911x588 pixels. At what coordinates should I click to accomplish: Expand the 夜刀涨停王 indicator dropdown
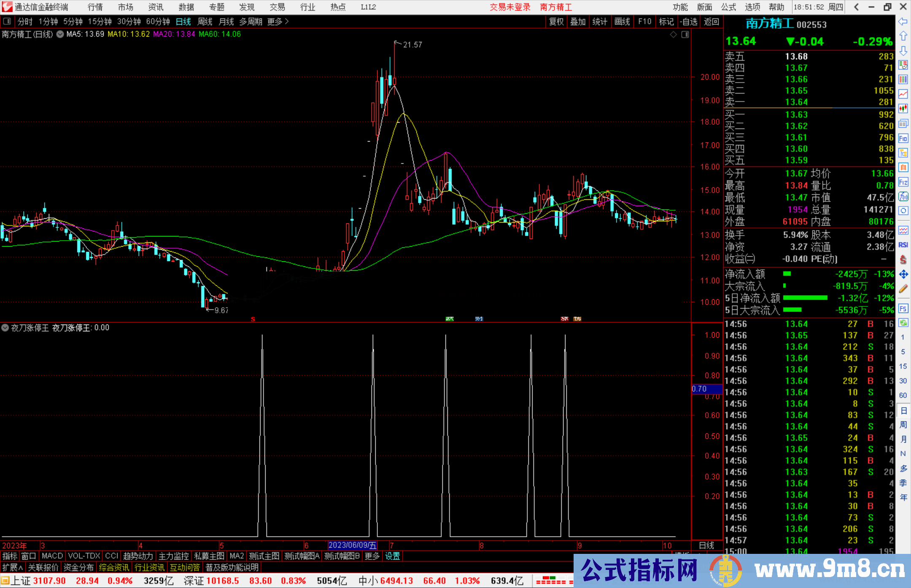coord(5,328)
